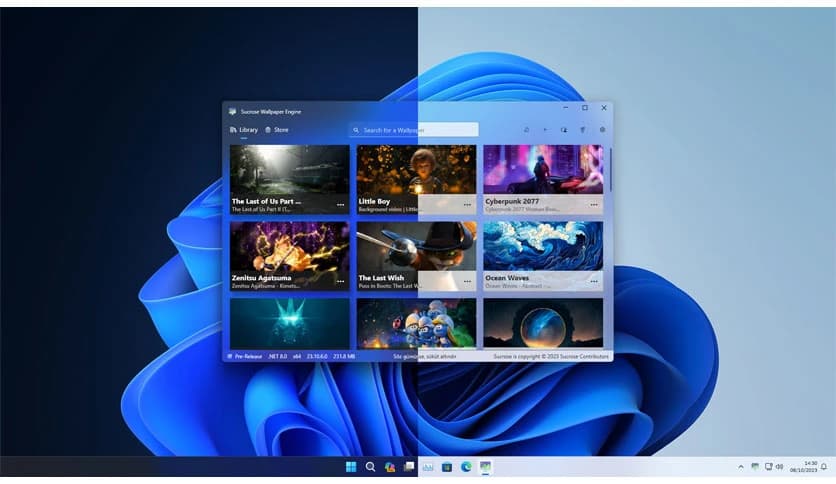
Task: Click the Pre-Release label in status bar
Action: 245,355
